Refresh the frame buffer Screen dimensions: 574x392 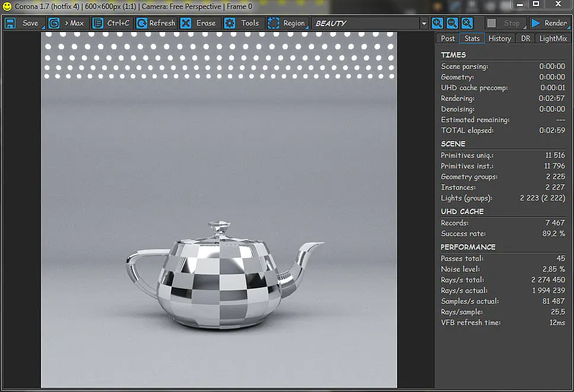pos(156,23)
